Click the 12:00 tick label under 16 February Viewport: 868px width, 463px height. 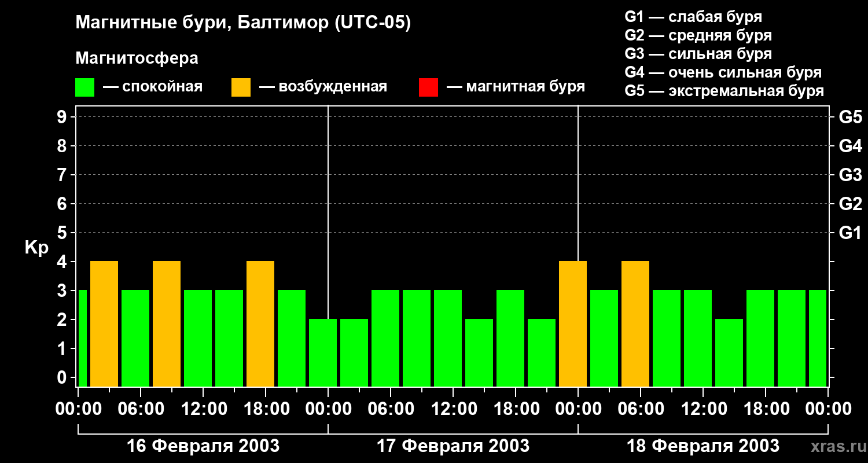[x=203, y=409]
